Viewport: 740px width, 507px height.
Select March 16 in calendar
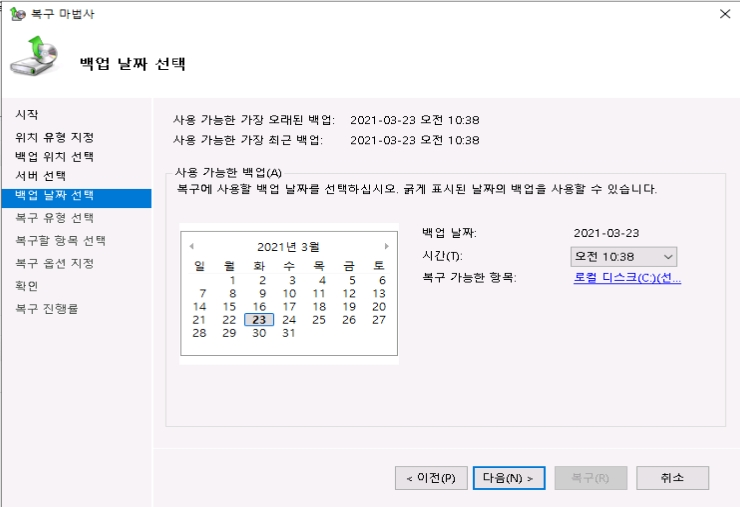260,306
